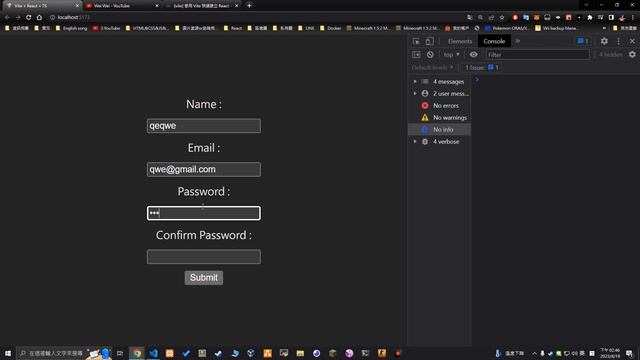This screenshot has height=360, width=640.
Task: Open a new browser tab
Action: click(x=249, y=6)
